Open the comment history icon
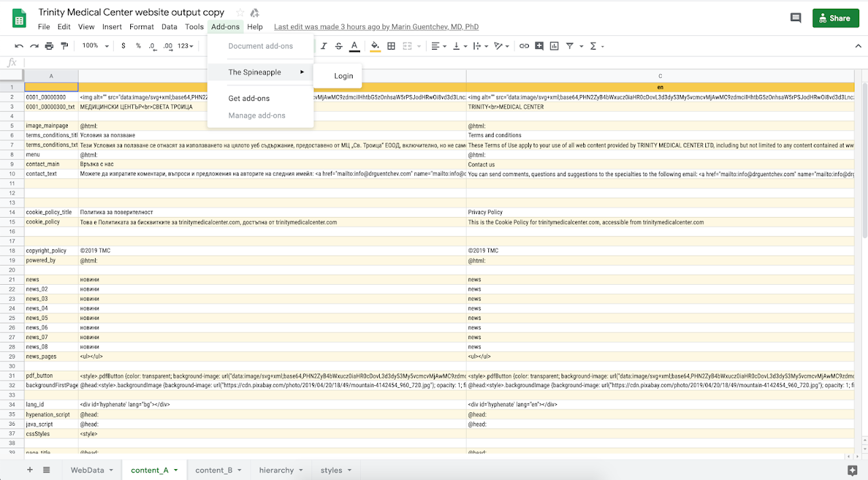The width and height of the screenshot is (868, 480). [795, 18]
